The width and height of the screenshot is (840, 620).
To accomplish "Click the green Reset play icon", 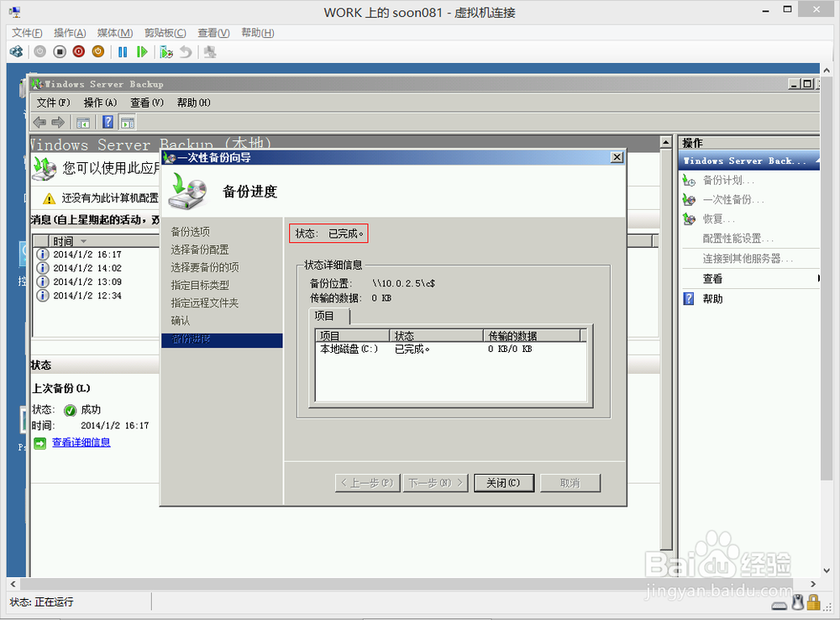I will pyautogui.click(x=142, y=52).
